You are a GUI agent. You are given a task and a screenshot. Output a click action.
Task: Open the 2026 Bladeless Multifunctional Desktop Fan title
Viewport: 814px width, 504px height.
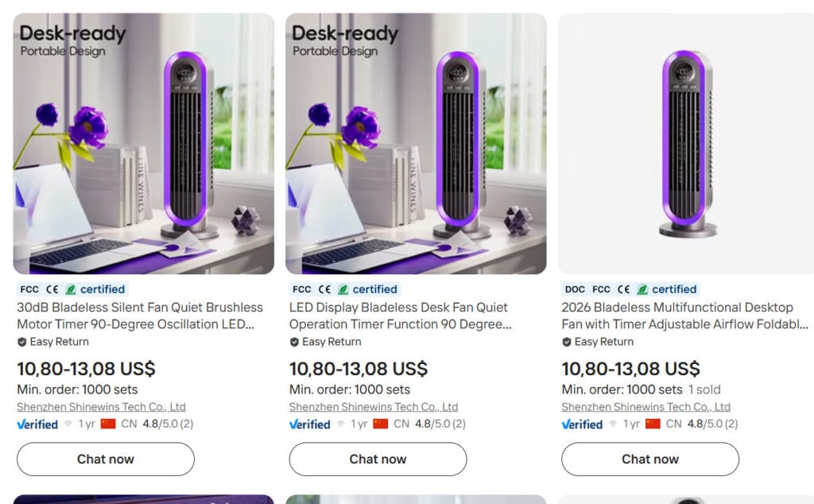[684, 316]
